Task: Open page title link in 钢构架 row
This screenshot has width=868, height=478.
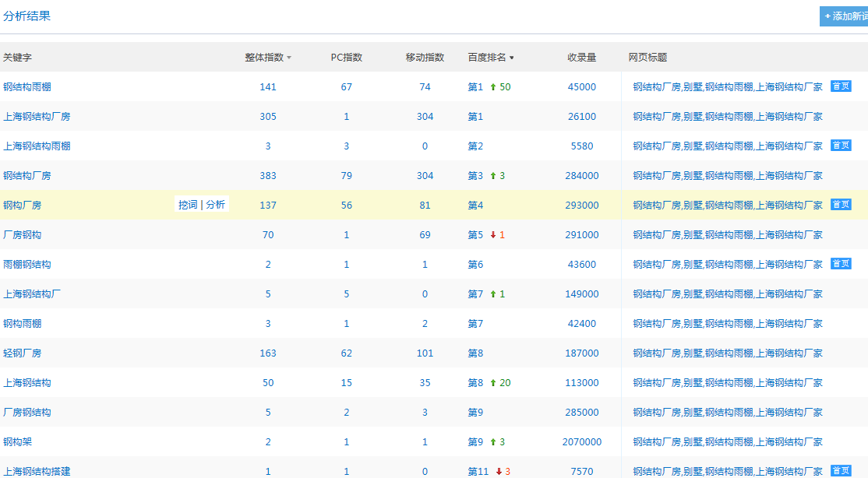Action: 727,442
